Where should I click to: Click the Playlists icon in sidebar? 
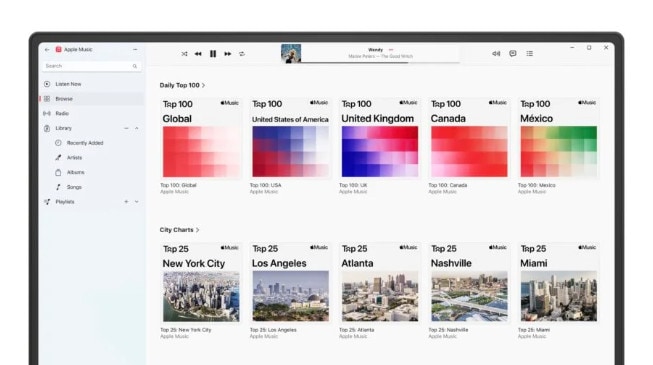tap(47, 202)
